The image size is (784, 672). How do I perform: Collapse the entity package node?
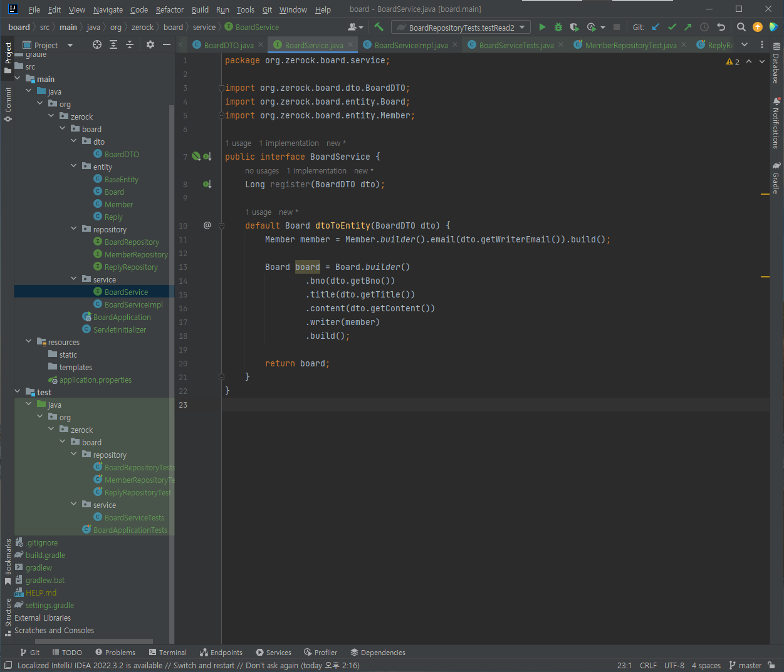(x=75, y=167)
